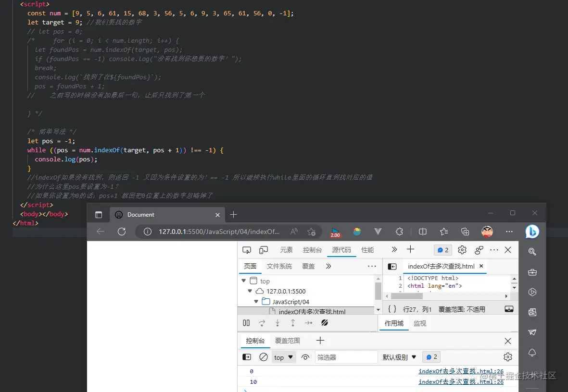Switch to the 元素 tab
This screenshot has height=392, width=568.
(x=286, y=250)
